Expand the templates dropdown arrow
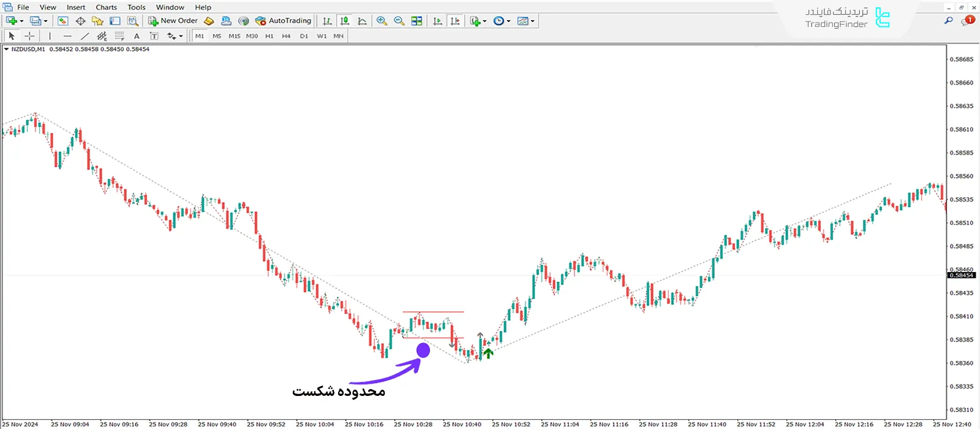The height and width of the screenshot is (429, 980). point(532,21)
